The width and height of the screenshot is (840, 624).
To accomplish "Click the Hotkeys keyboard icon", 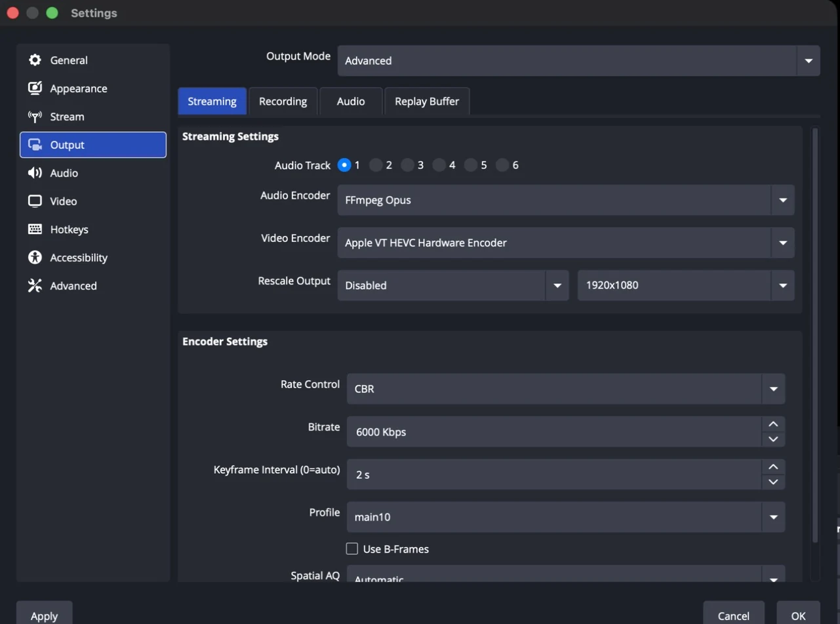I will (x=35, y=229).
